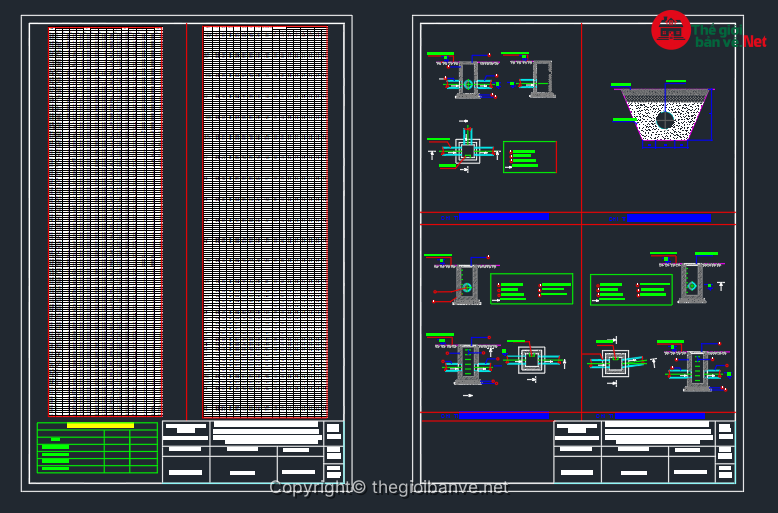Click the middle-left green-bordered legend box
The image size is (778, 513).
tap(531, 289)
